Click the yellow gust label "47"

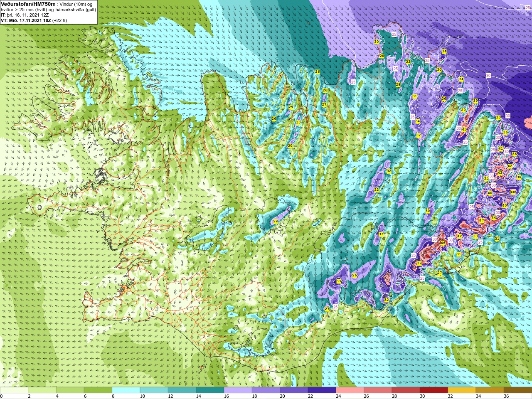coord(481,221)
